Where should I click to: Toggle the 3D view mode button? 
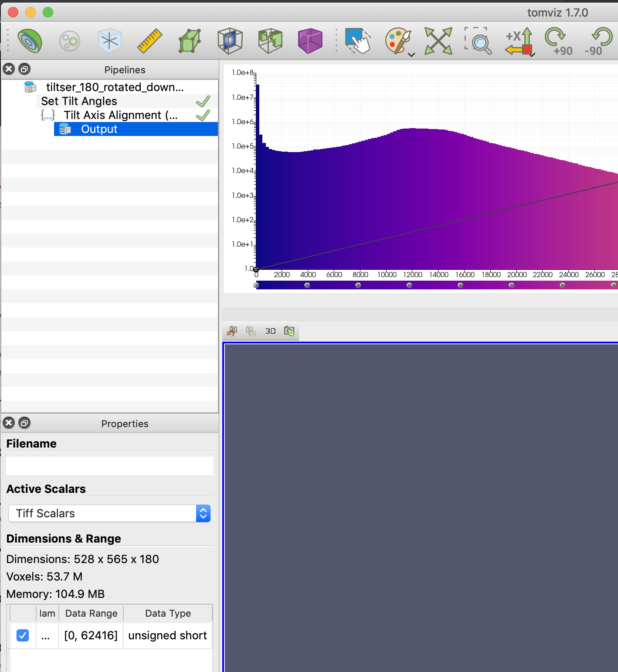click(270, 331)
